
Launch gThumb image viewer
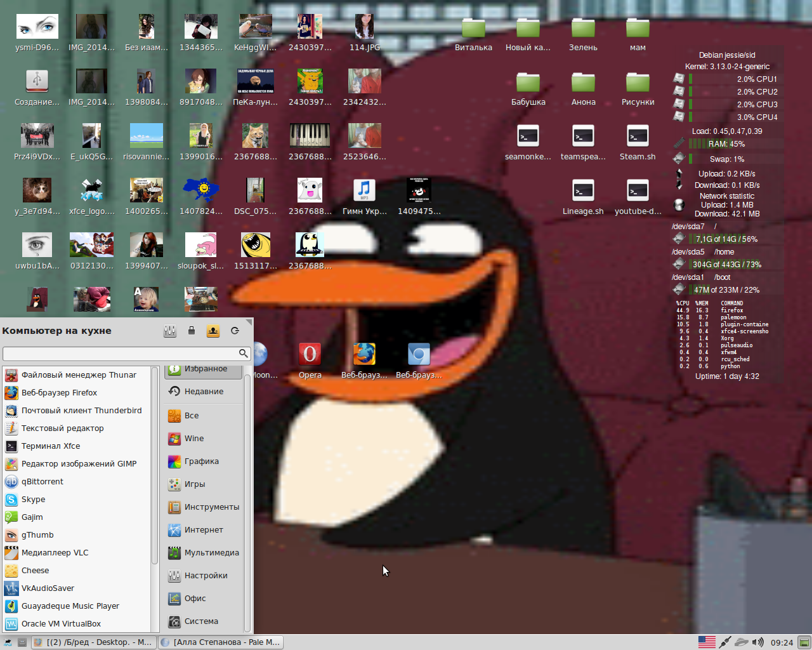click(76, 535)
